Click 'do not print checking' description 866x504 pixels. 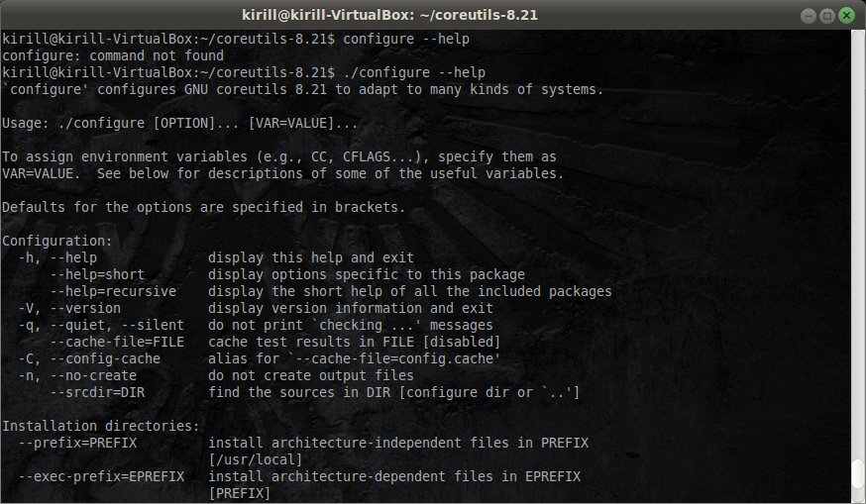point(351,325)
